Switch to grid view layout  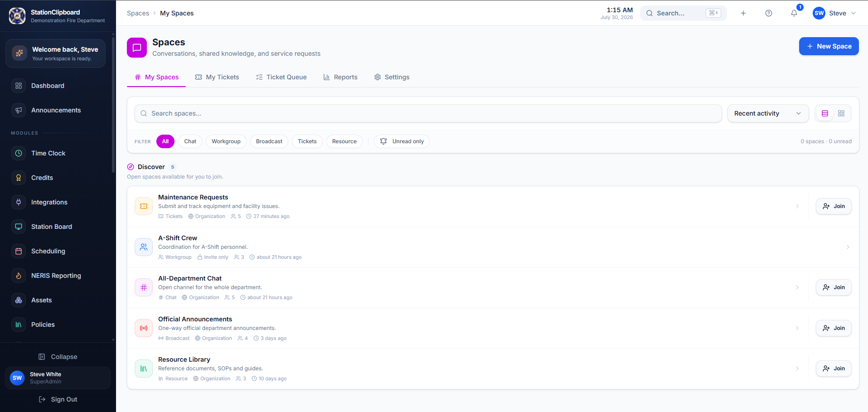(841, 113)
